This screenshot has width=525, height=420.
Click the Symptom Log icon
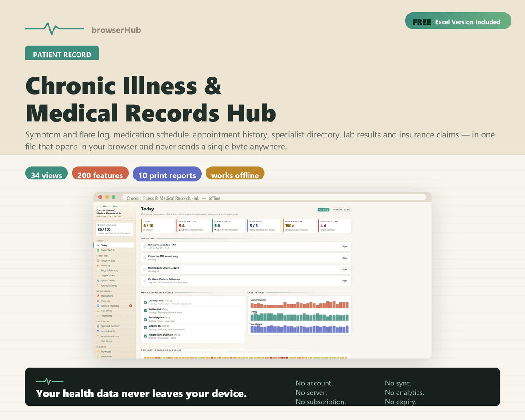pyautogui.click(x=98, y=261)
